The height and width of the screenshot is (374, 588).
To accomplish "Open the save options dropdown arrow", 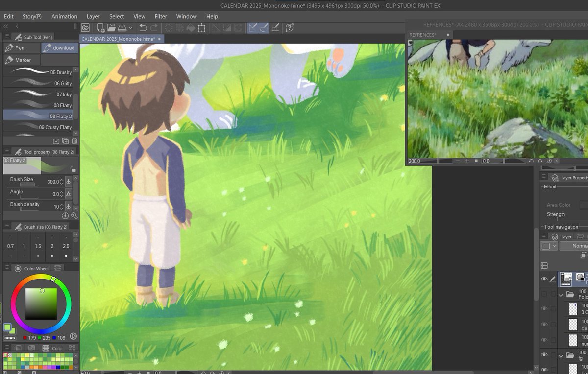I will (x=130, y=28).
